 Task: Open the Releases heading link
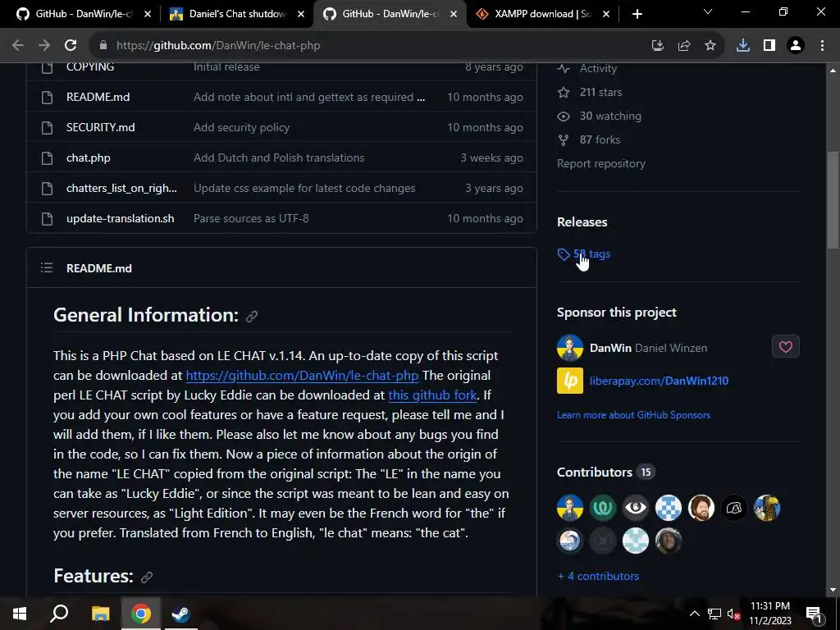click(582, 222)
